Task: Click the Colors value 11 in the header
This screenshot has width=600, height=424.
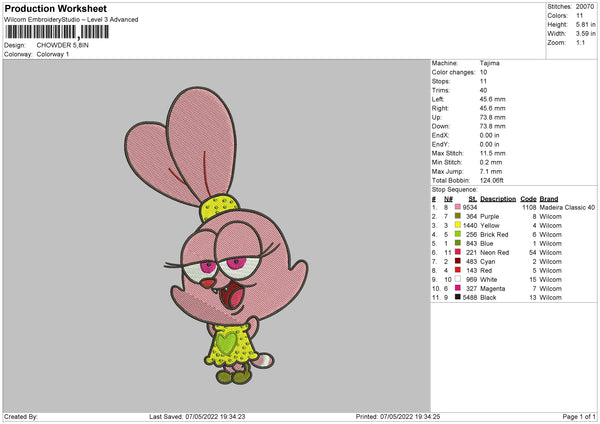Action: pos(579,16)
